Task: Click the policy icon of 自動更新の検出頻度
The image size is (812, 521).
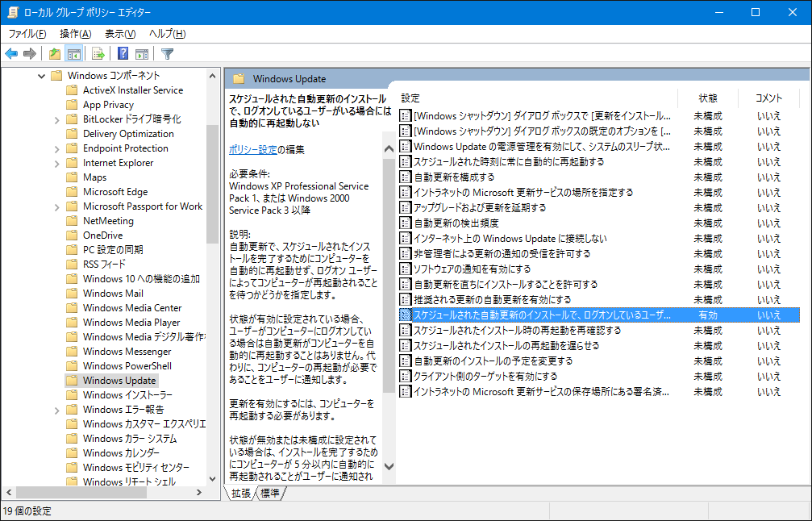Action: click(x=406, y=223)
